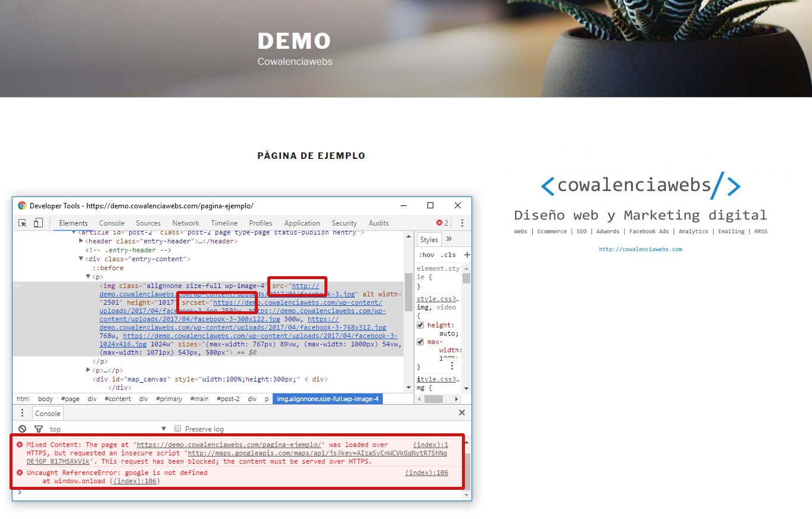Toggle the device toolbar icon
This screenshot has height=519, width=812.
(x=38, y=223)
